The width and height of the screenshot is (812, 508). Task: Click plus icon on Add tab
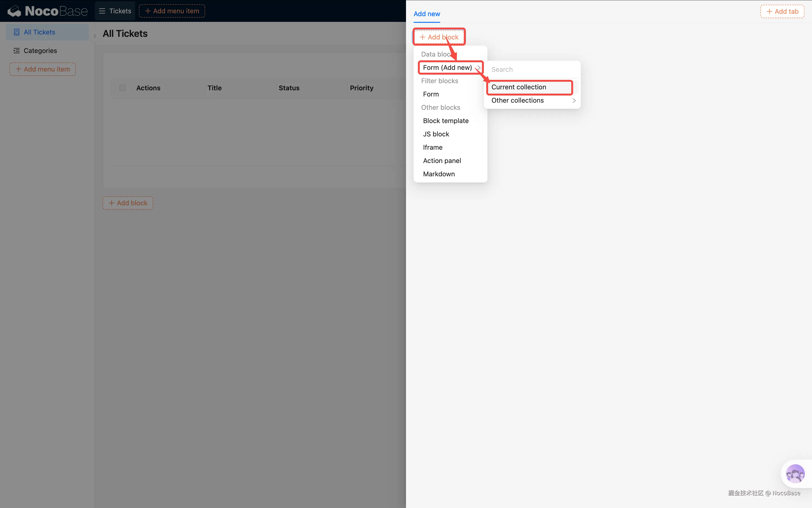point(769,11)
